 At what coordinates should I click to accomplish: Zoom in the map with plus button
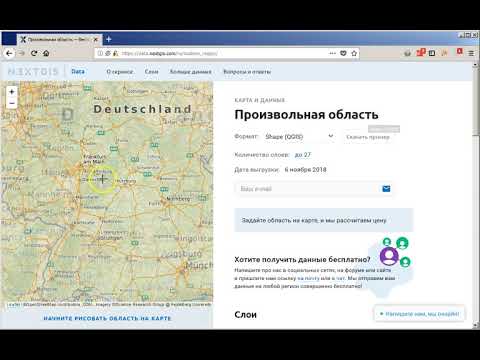12,92
